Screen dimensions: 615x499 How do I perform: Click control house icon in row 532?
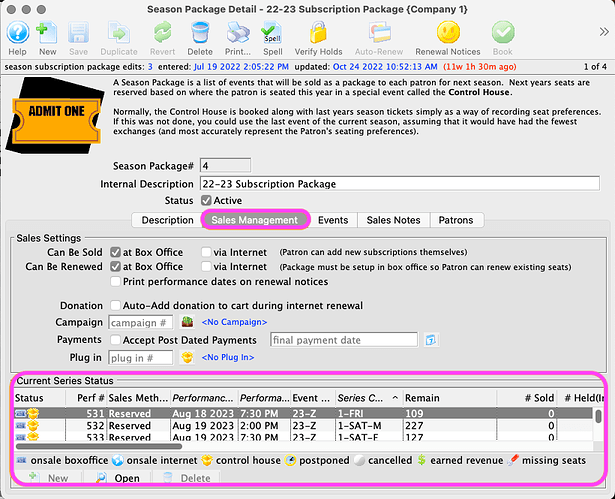click(33, 425)
